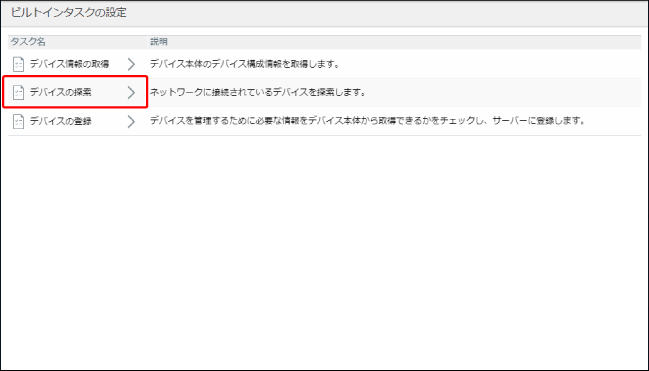Open the デバイス情報の取得 task name
The width and height of the screenshot is (649, 371).
pos(70,64)
